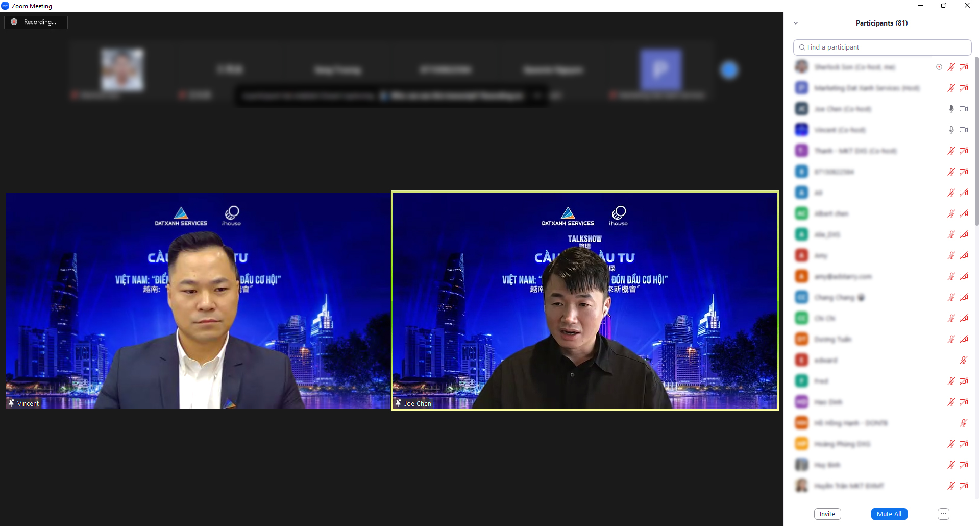
Task: Click the Zoom icon in the title bar
Action: 5,6
